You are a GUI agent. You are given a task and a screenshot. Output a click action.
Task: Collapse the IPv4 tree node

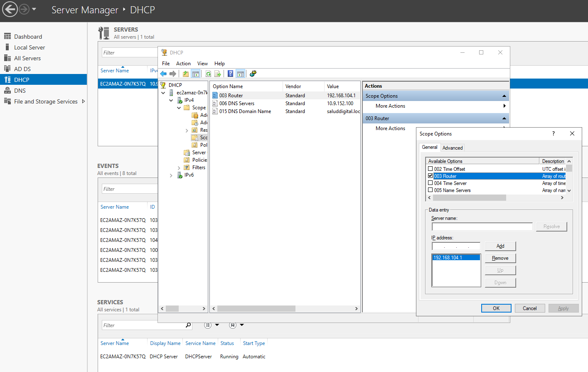(171, 100)
